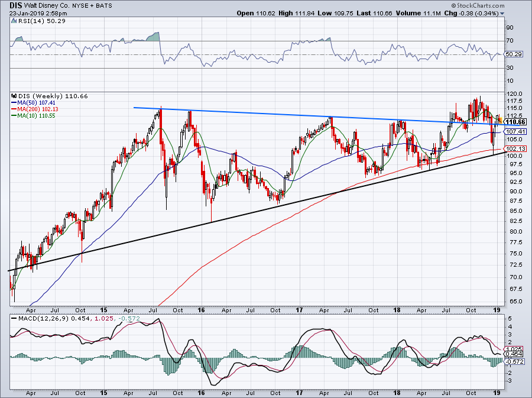Select the Last 110.66 quote value
The height and width of the screenshot is (398, 532).
374,13
